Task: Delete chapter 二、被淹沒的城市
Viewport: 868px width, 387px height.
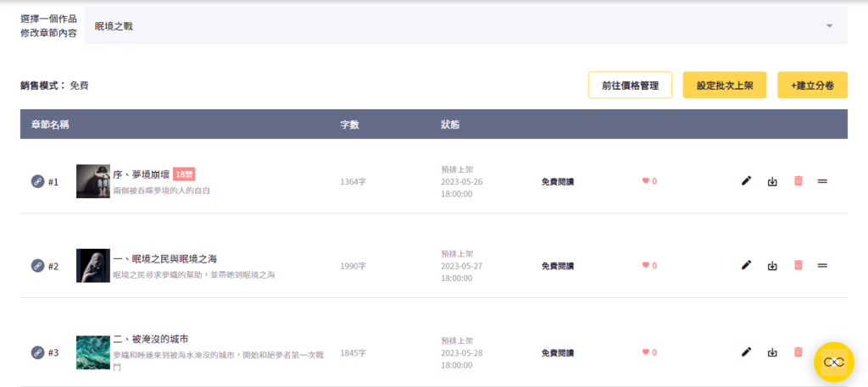Action: click(798, 351)
